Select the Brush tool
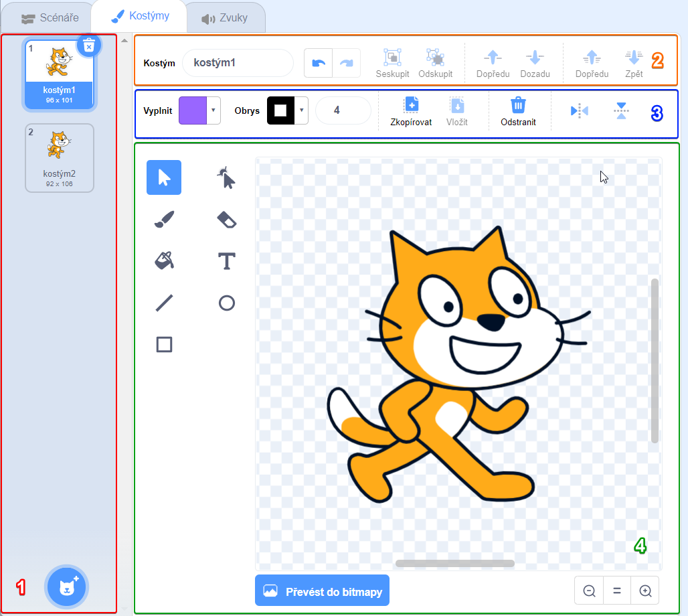Viewport: 688px width, 616px height. (x=164, y=219)
